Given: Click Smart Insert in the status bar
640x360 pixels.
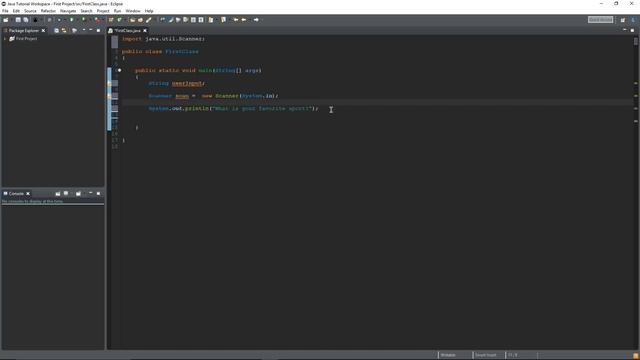Looking at the screenshot, I should pos(485,355).
